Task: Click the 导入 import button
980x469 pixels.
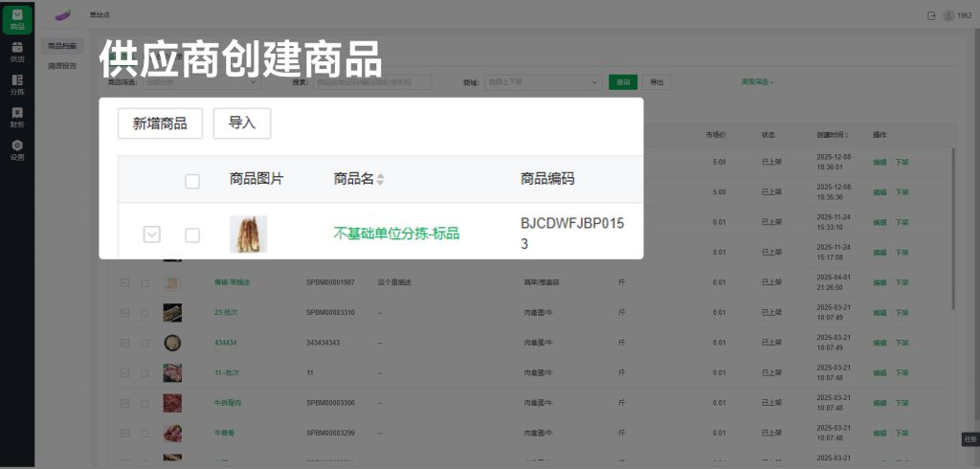Action: [242, 123]
